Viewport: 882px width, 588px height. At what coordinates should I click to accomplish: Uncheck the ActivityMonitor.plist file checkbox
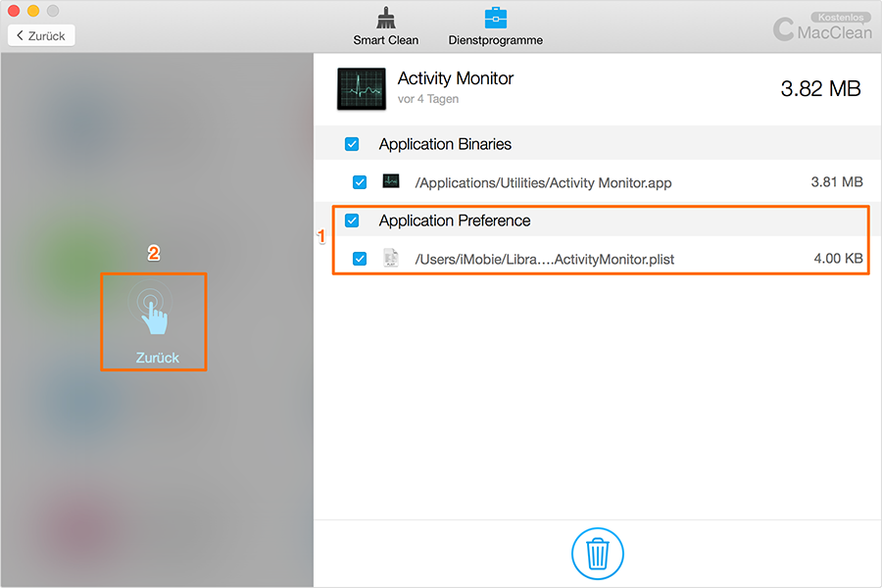coord(360,259)
